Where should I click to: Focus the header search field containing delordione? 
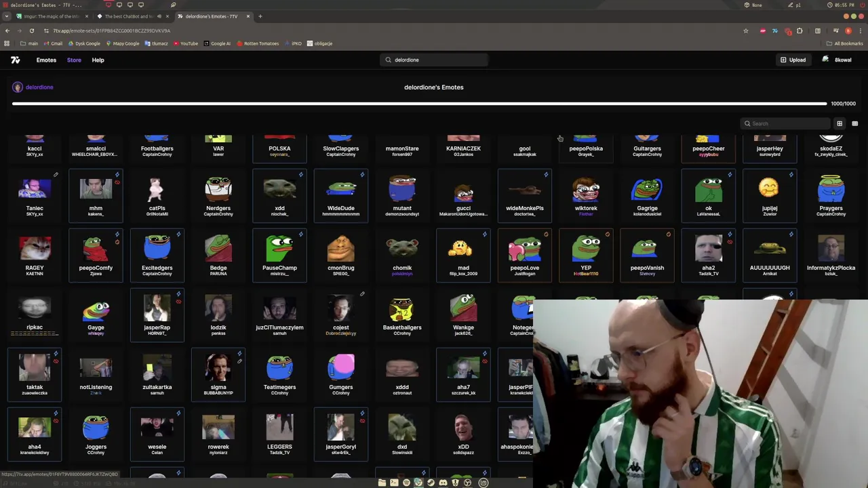434,60
